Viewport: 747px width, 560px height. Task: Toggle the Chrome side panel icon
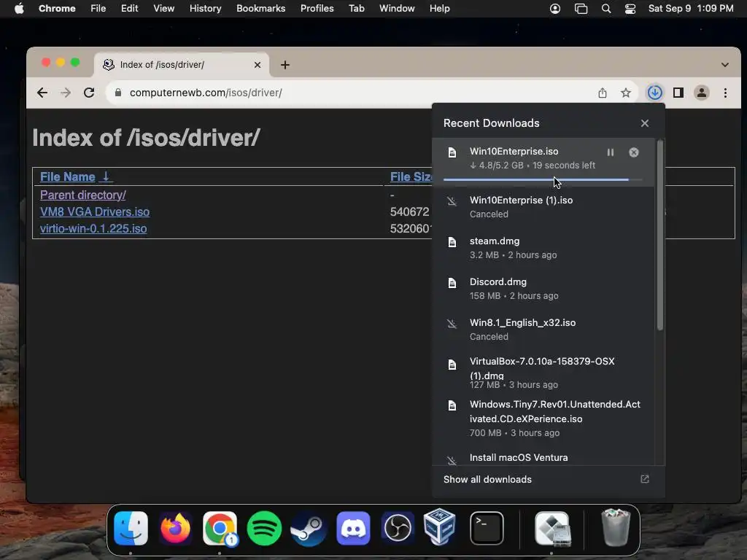click(678, 93)
